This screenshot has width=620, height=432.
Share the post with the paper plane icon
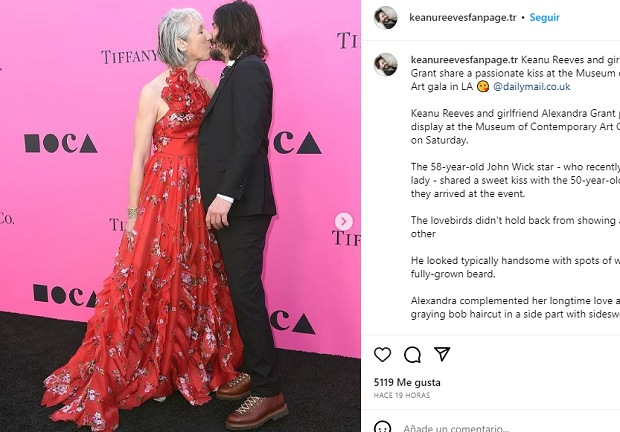point(442,354)
